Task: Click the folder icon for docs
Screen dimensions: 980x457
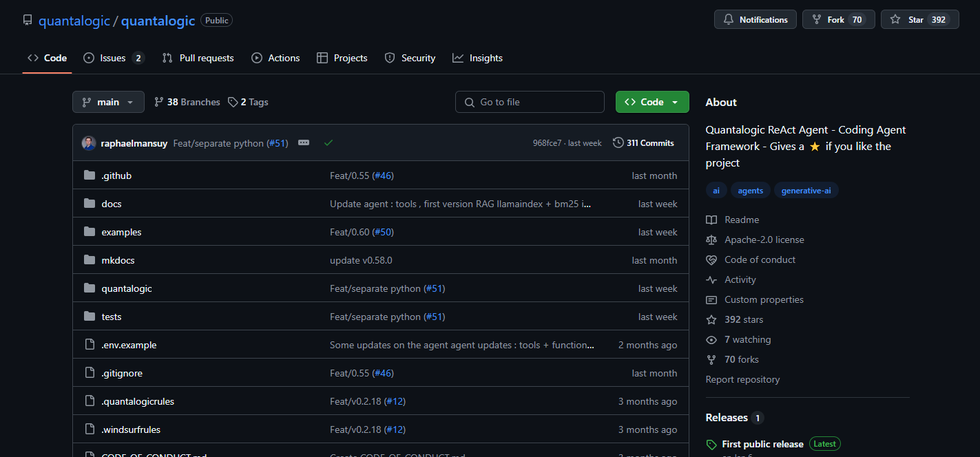Action: tap(89, 204)
